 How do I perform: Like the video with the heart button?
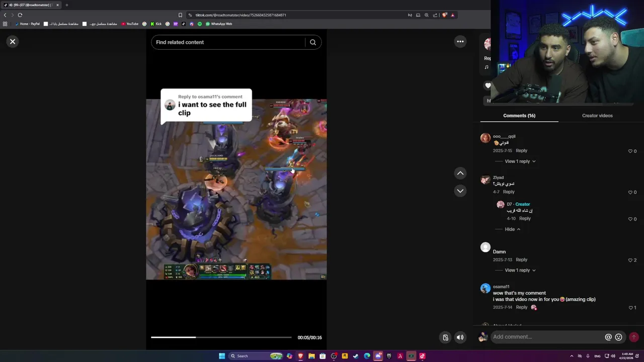488,86
